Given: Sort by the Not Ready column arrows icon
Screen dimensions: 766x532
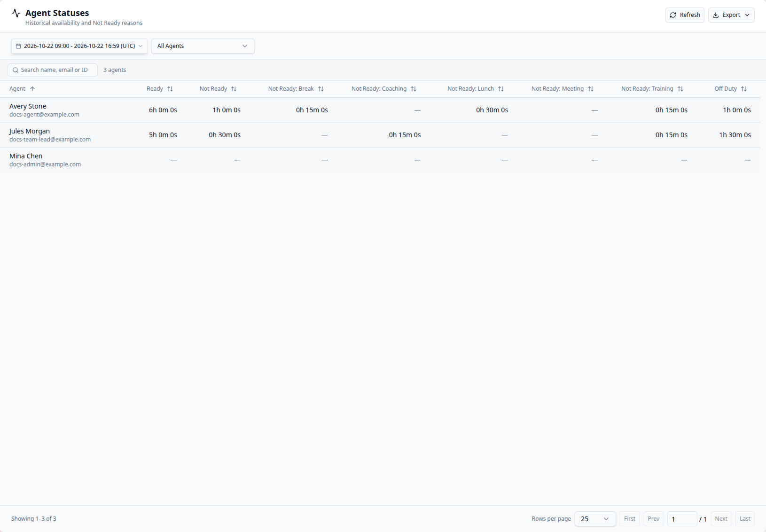Looking at the screenshot, I should 234,89.
